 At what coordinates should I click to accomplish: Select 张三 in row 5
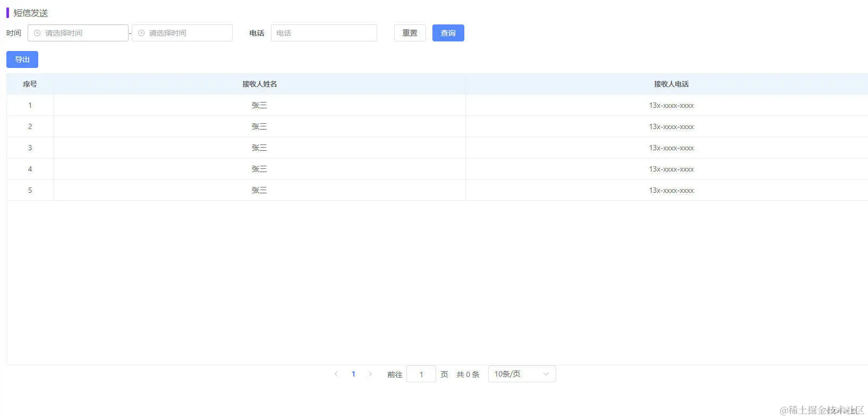pyautogui.click(x=259, y=190)
